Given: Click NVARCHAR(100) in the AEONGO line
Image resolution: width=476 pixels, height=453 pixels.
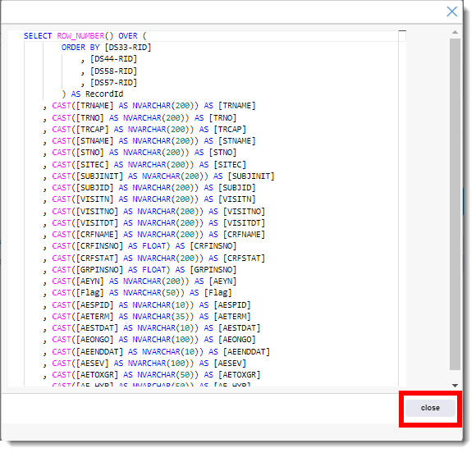Looking at the screenshot, I should click(163, 340).
